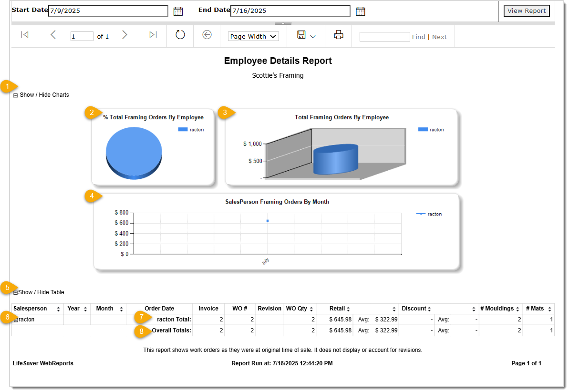This screenshot has width=569, height=392.
Task: Open the End Date calendar picker
Action: point(361,10)
